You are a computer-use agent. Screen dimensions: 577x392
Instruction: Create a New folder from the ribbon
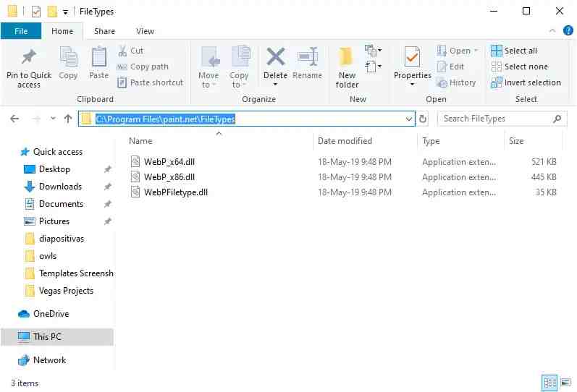coord(347,61)
